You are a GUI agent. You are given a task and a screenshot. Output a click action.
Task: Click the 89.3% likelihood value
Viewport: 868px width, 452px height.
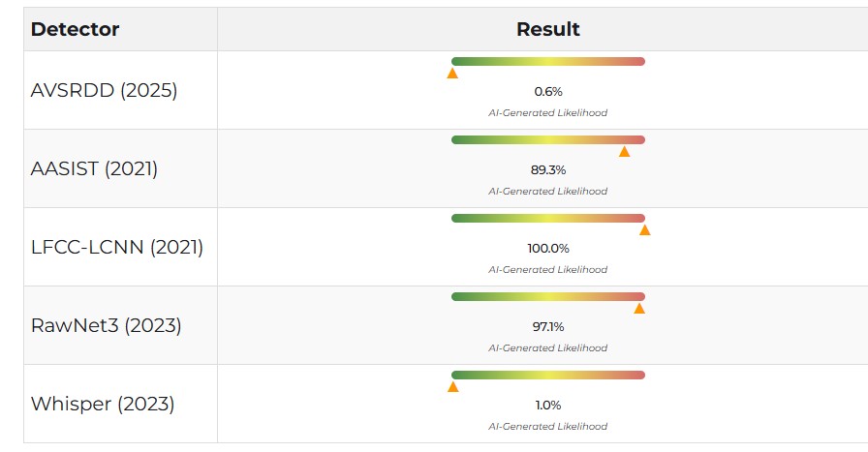coord(547,169)
